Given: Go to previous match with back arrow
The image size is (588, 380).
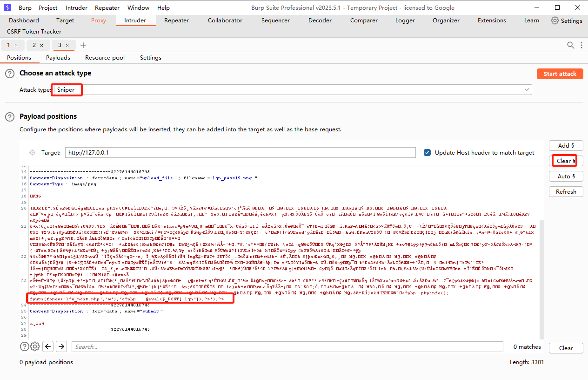Looking at the screenshot, I should [x=48, y=346].
